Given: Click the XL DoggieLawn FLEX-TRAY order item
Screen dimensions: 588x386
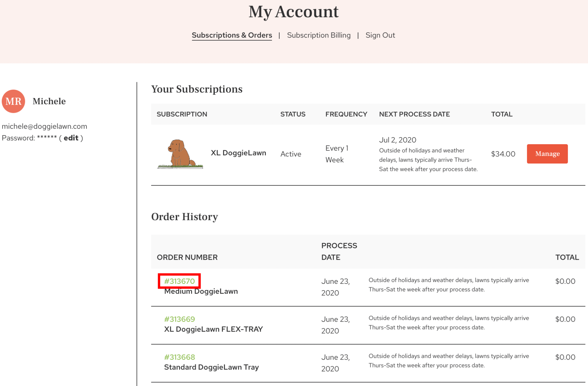Looking at the screenshot, I should (x=213, y=329).
